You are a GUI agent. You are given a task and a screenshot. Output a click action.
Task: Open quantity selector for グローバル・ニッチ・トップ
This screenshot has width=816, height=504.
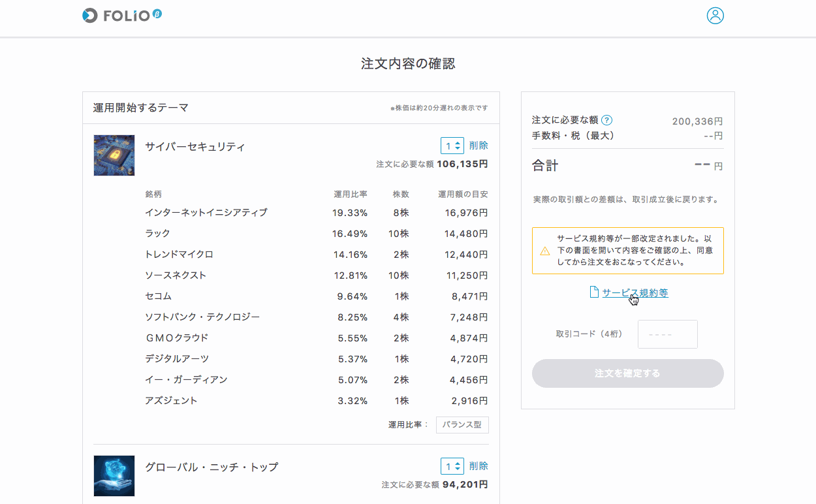pos(452,466)
